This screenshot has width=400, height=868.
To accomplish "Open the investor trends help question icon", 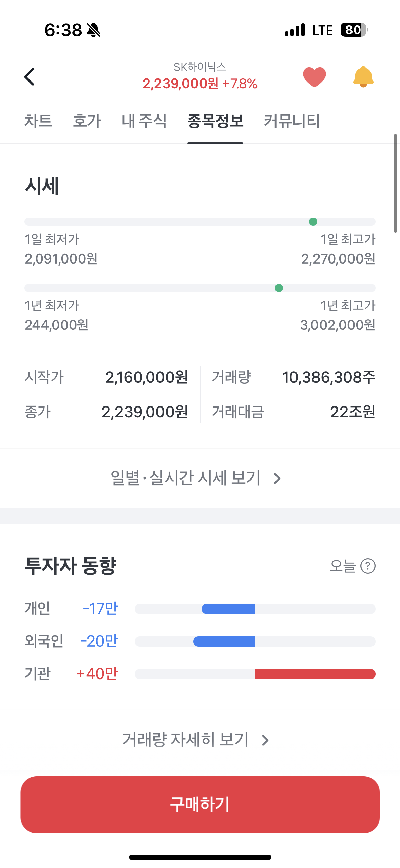I will click(x=368, y=566).
